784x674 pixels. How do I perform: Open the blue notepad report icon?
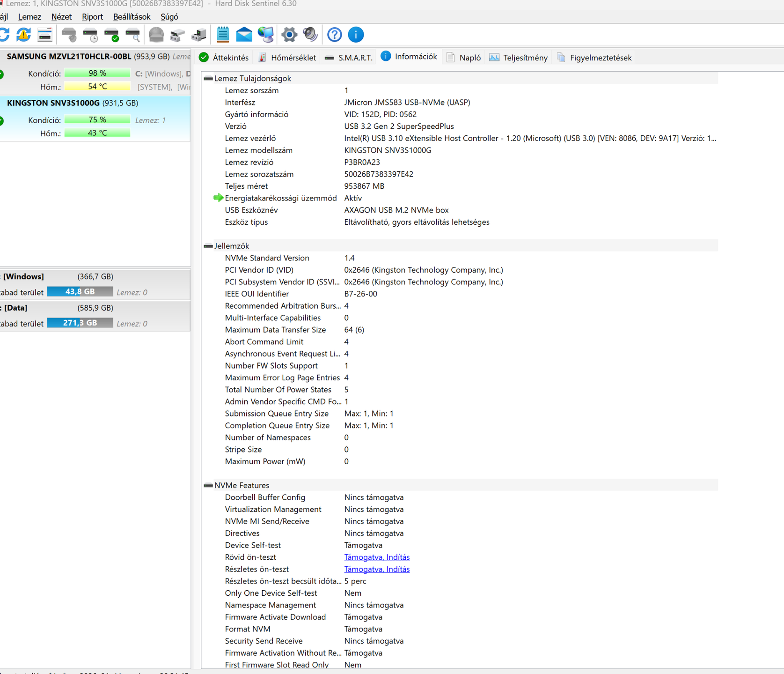223,34
